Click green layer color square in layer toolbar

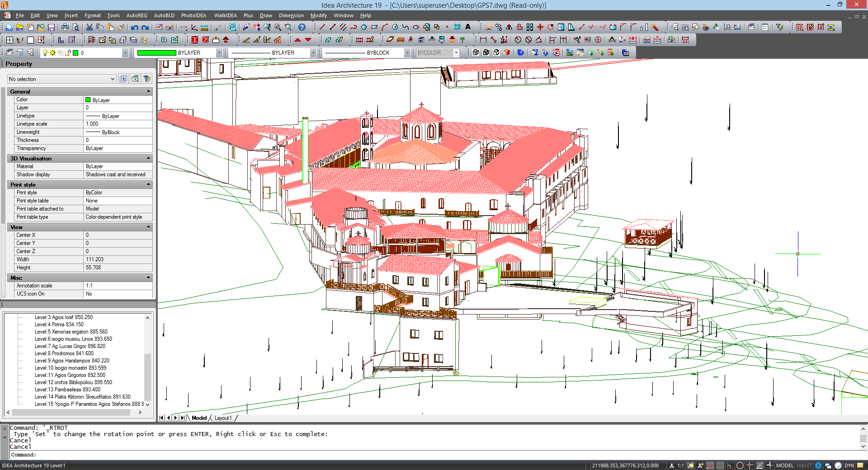76,53
